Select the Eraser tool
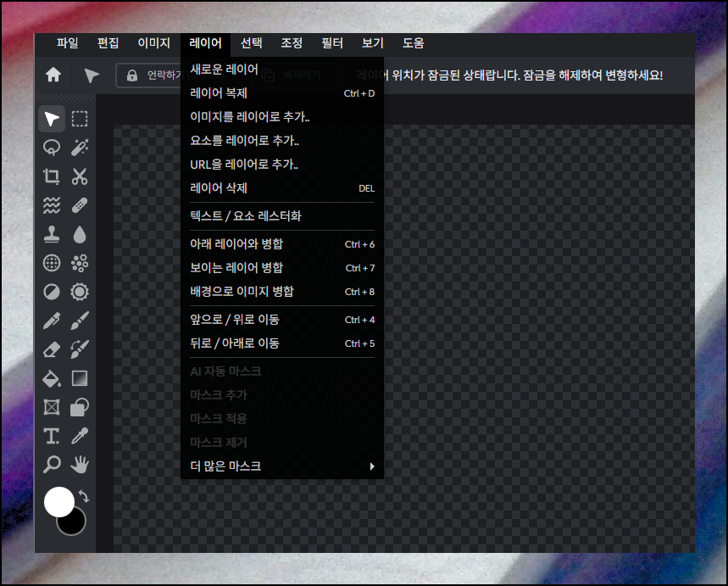Screen dimensions: 728x586 click(52, 349)
